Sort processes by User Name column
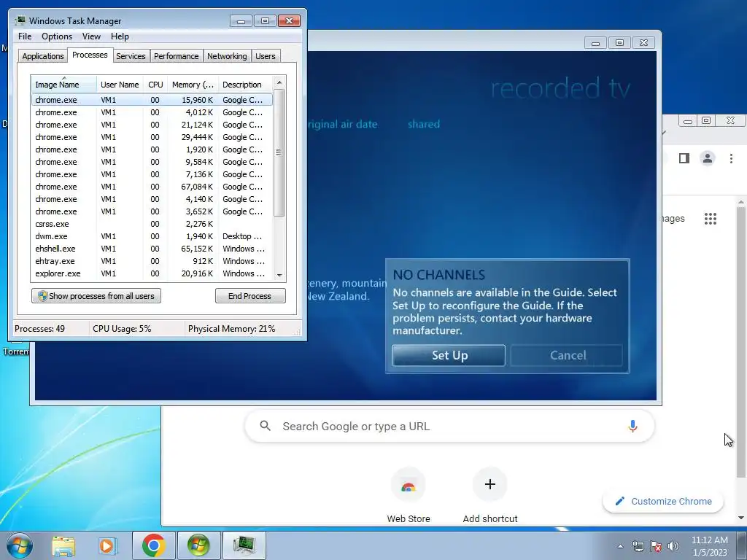 (120, 85)
